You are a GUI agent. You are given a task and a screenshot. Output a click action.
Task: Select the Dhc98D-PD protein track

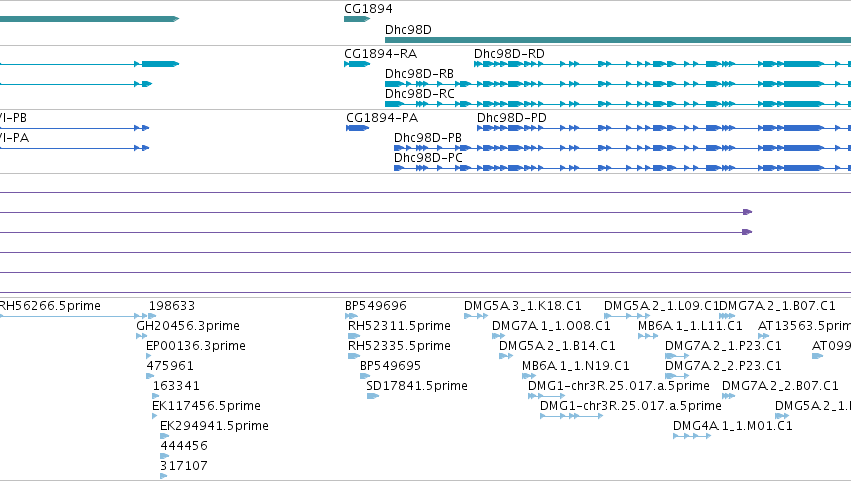(664, 128)
